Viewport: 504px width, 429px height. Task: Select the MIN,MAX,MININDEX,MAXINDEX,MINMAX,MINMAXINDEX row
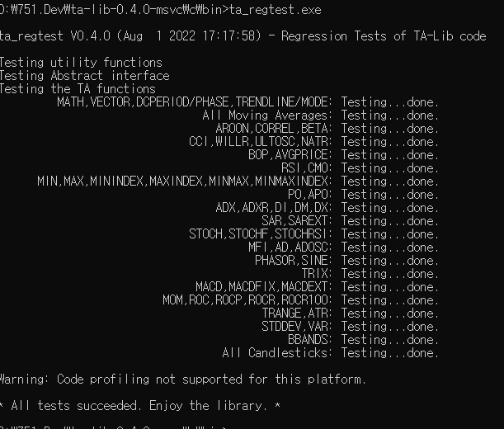tap(238, 181)
